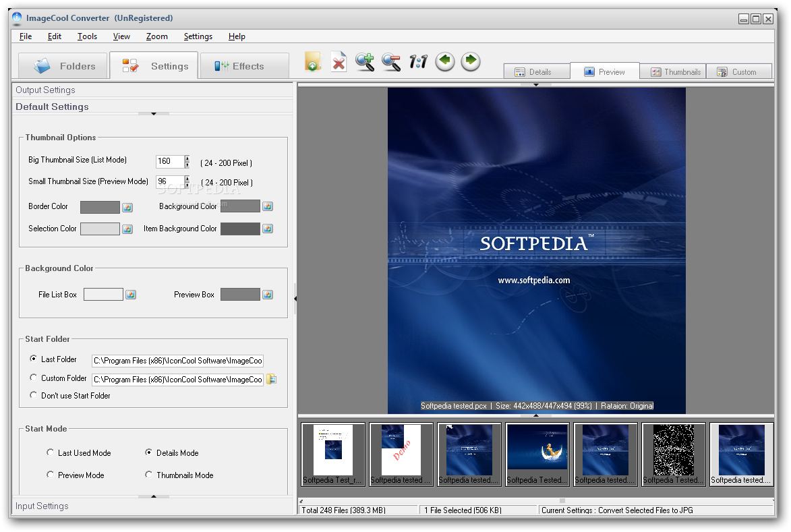791x532 pixels.
Task: Switch to the Effects tab
Action: pyautogui.click(x=245, y=66)
